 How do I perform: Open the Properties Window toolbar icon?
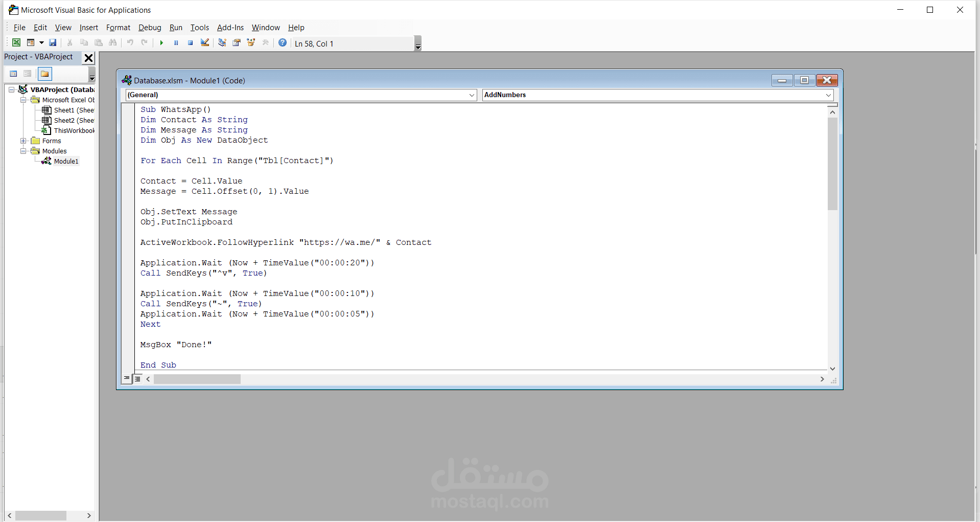tap(237, 43)
